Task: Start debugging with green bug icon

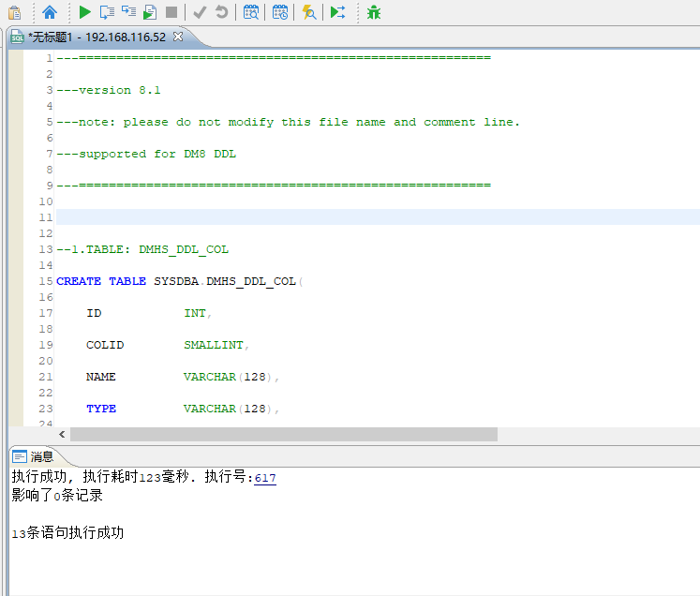Action: click(x=374, y=12)
